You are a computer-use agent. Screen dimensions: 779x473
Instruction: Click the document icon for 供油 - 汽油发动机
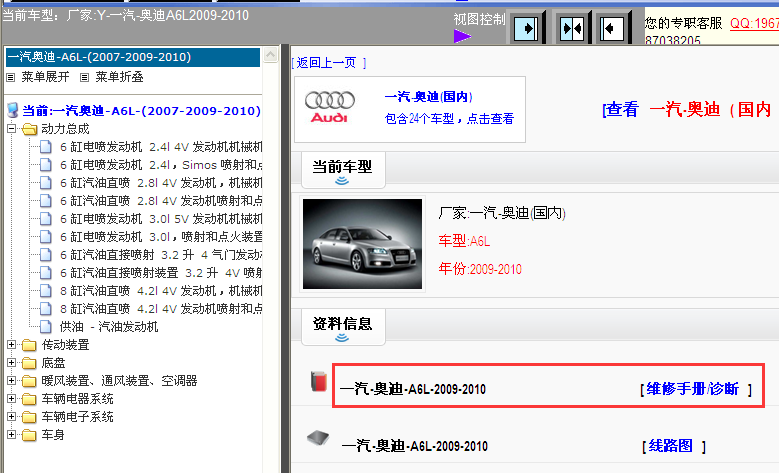click(x=46, y=326)
